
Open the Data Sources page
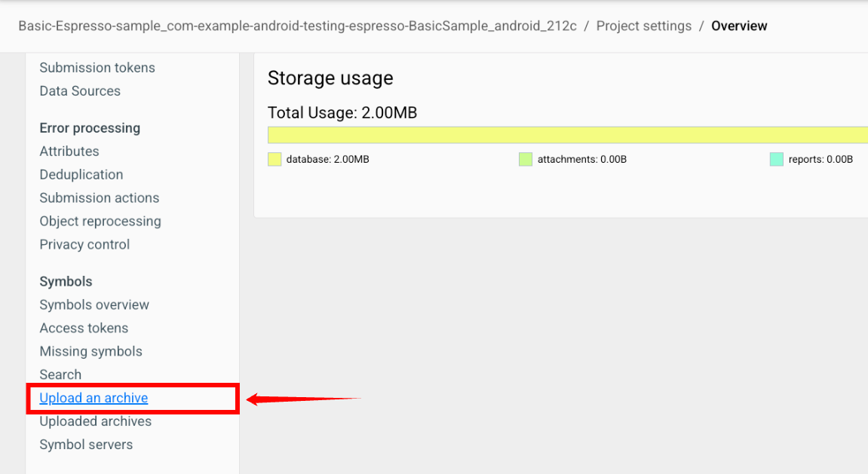click(80, 90)
